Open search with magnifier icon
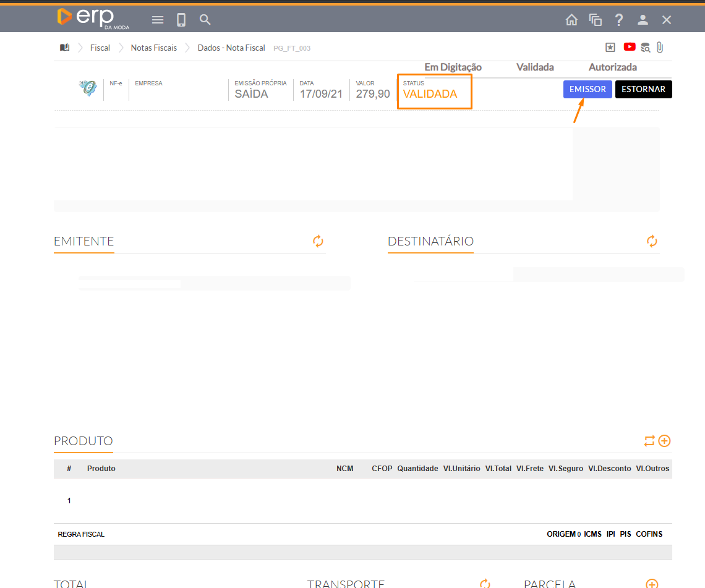Image resolution: width=705 pixels, height=588 pixels. point(205,20)
